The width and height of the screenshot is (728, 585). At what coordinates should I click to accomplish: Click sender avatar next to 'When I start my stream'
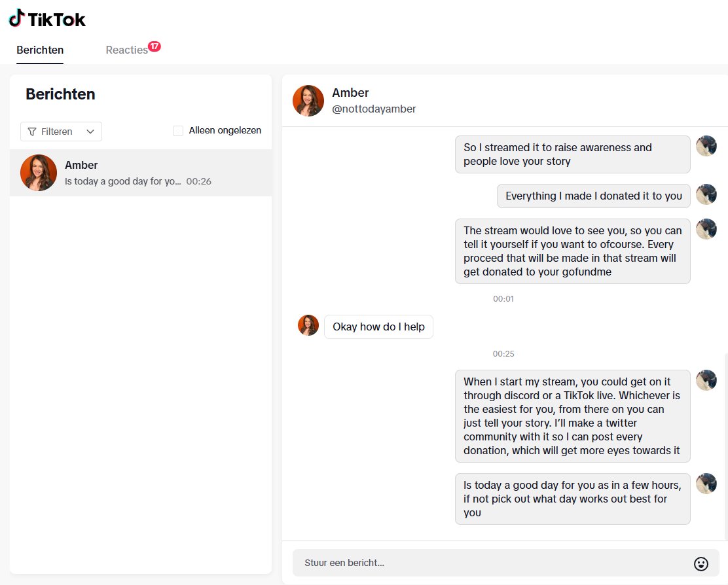706,380
